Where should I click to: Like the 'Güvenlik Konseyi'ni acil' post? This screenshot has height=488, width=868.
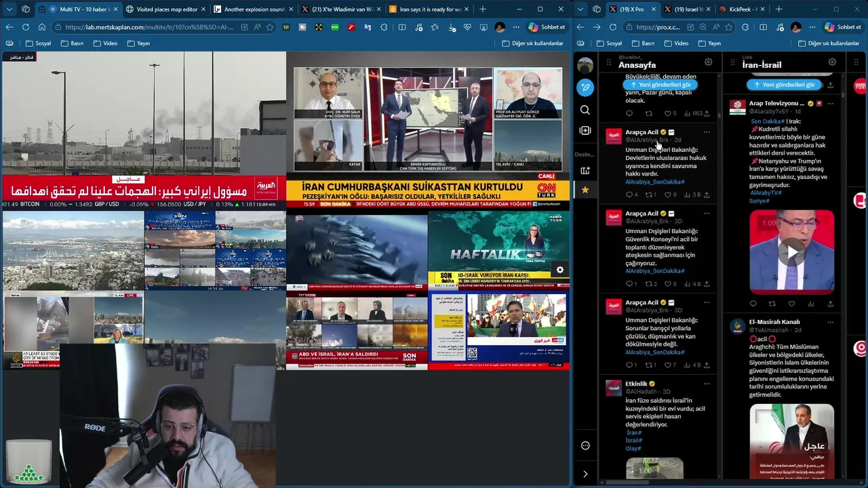click(x=667, y=284)
